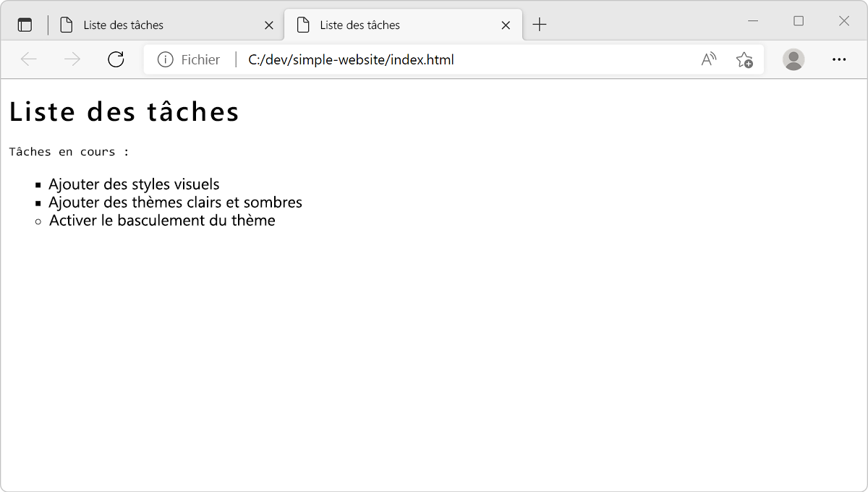Screen dimensions: 868x492
Task: Open the tab actions menu icon
Action: (x=25, y=25)
